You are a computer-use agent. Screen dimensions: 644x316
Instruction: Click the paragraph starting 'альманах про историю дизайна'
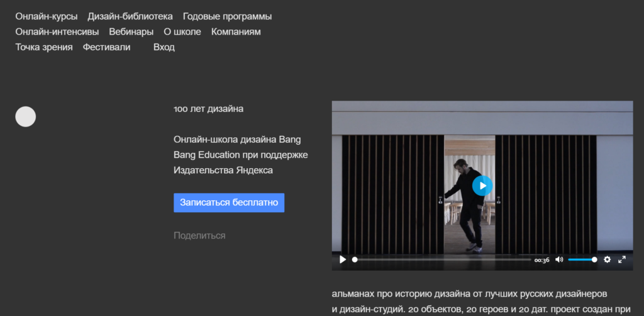coord(481,302)
